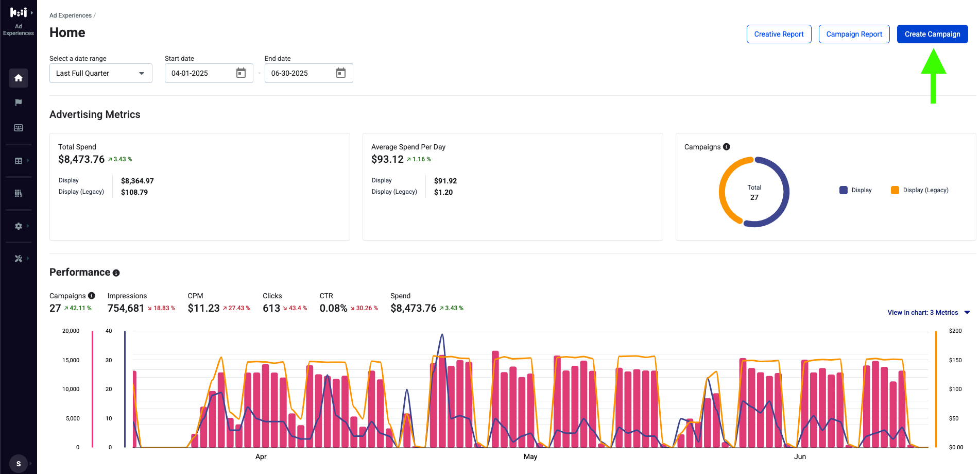
Task: Open the settings gear icon in sidebar
Action: point(19,226)
